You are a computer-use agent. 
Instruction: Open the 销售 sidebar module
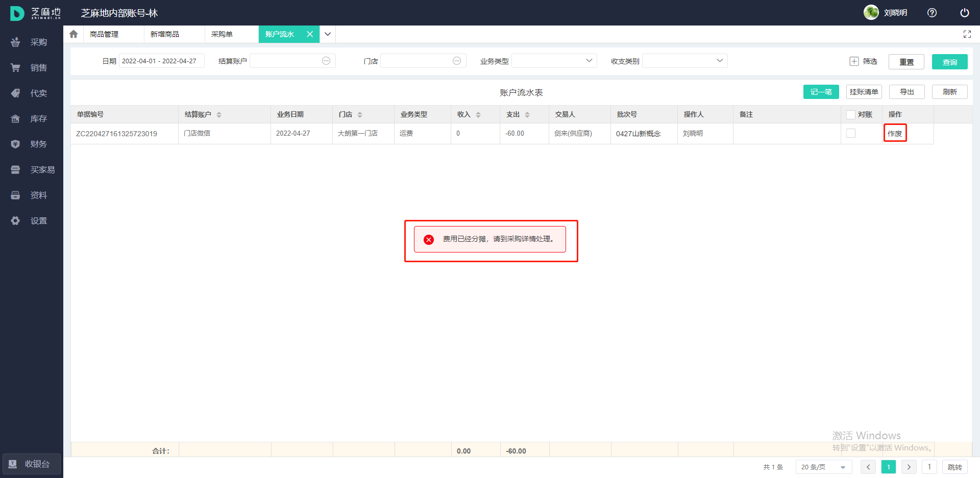tap(32, 68)
